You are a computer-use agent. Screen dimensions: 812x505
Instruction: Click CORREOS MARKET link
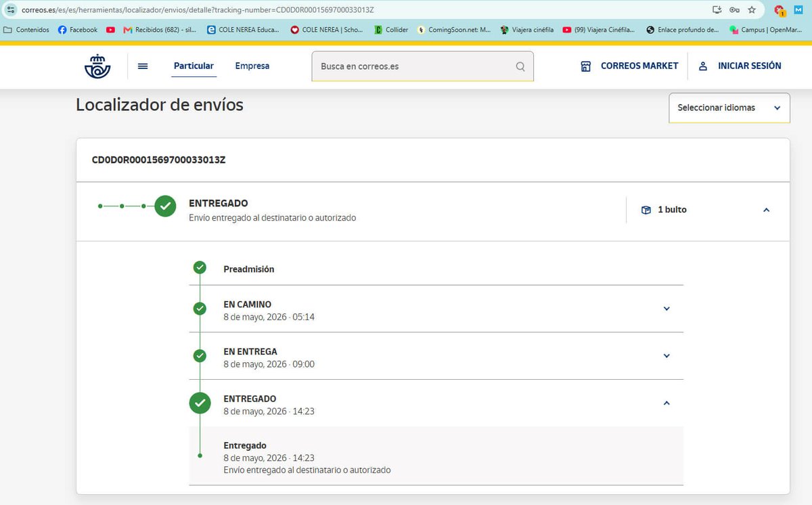click(639, 66)
